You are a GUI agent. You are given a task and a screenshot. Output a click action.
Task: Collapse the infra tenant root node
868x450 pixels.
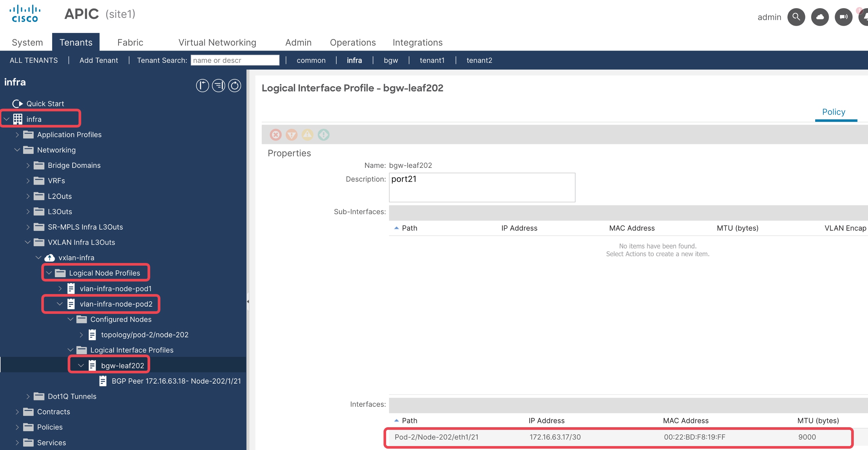[x=6, y=119]
